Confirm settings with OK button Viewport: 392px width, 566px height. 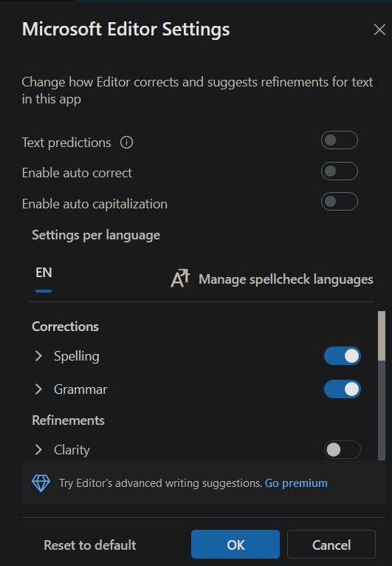pos(235,545)
